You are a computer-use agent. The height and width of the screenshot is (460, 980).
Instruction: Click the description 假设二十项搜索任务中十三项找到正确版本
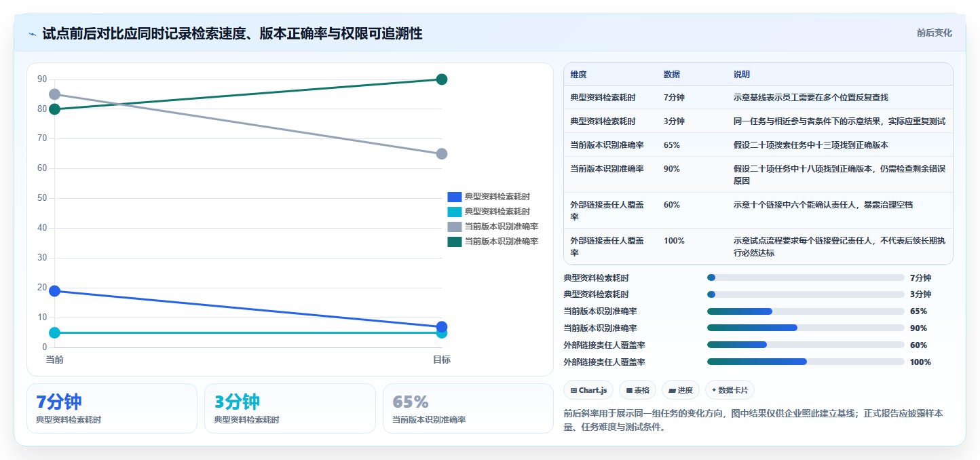pyautogui.click(x=811, y=145)
